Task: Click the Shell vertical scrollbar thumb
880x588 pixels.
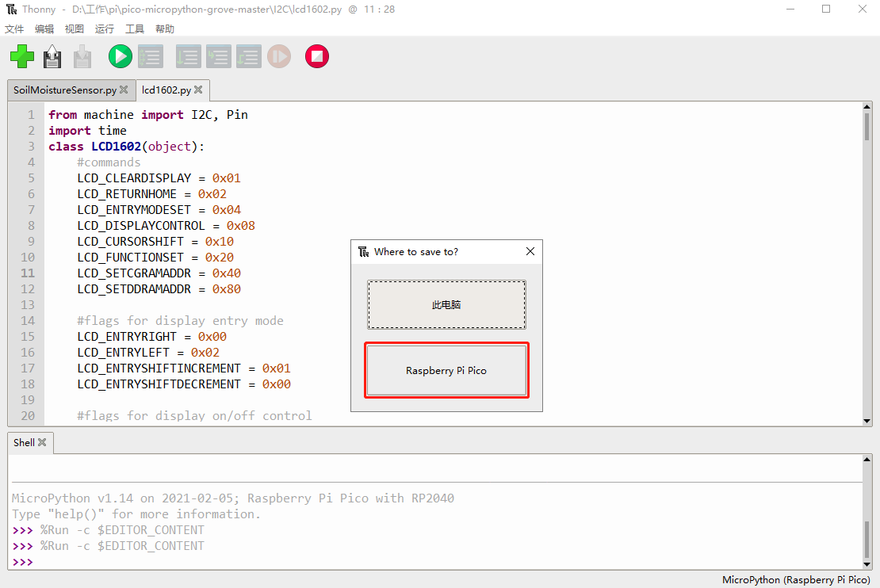Action: [x=867, y=540]
